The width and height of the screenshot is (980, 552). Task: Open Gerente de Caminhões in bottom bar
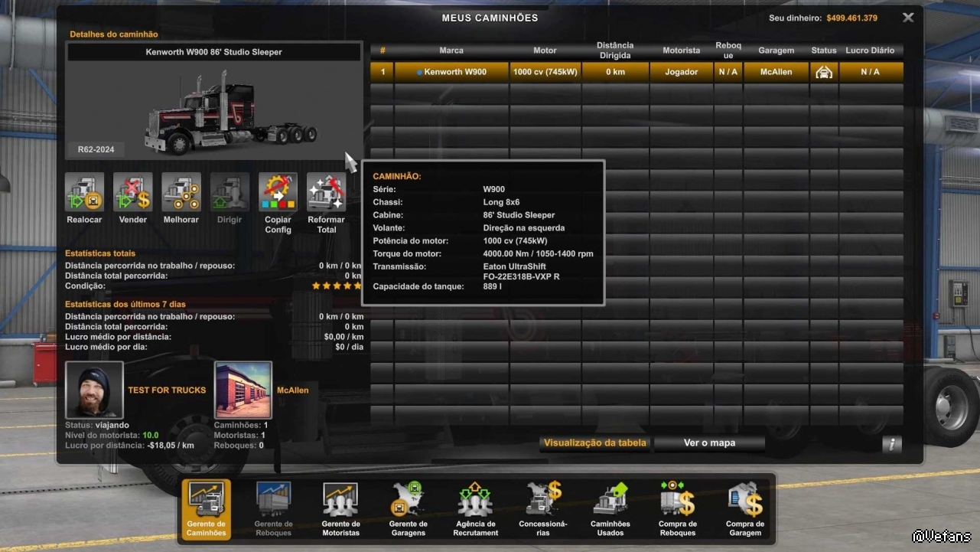[x=207, y=509]
